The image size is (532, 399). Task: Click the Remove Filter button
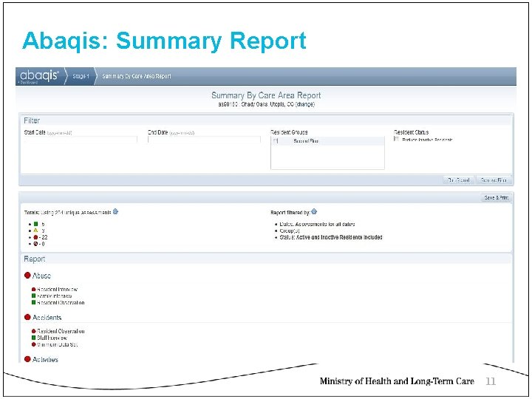pyautogui.click(x=494, y=180)
